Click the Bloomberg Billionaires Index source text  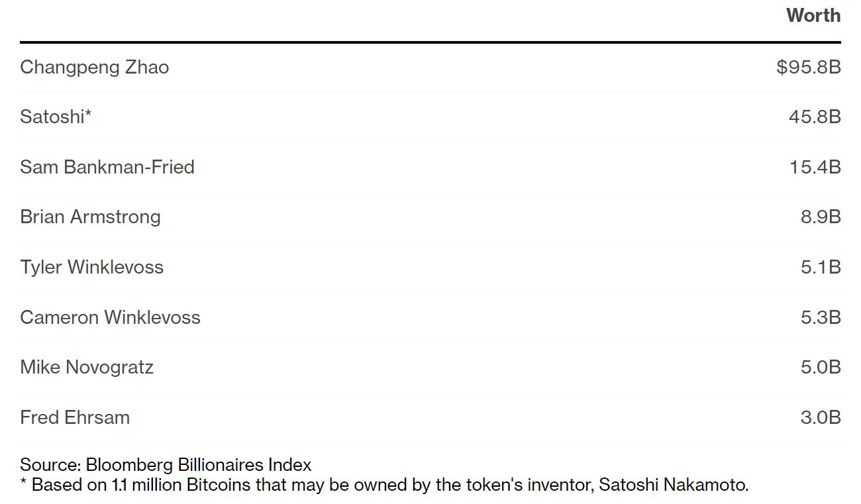(x=198, y=465)
